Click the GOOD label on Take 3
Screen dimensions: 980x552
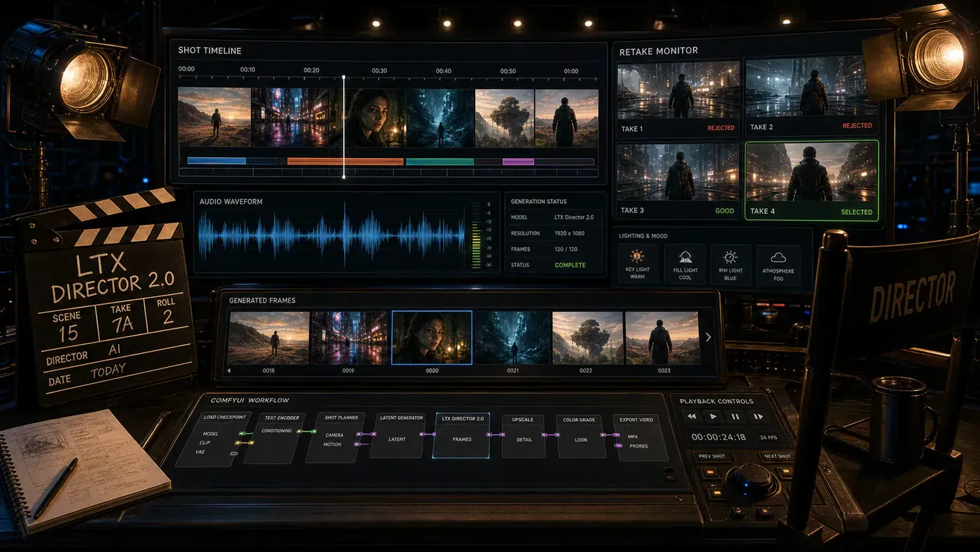(x=724, y=211)
